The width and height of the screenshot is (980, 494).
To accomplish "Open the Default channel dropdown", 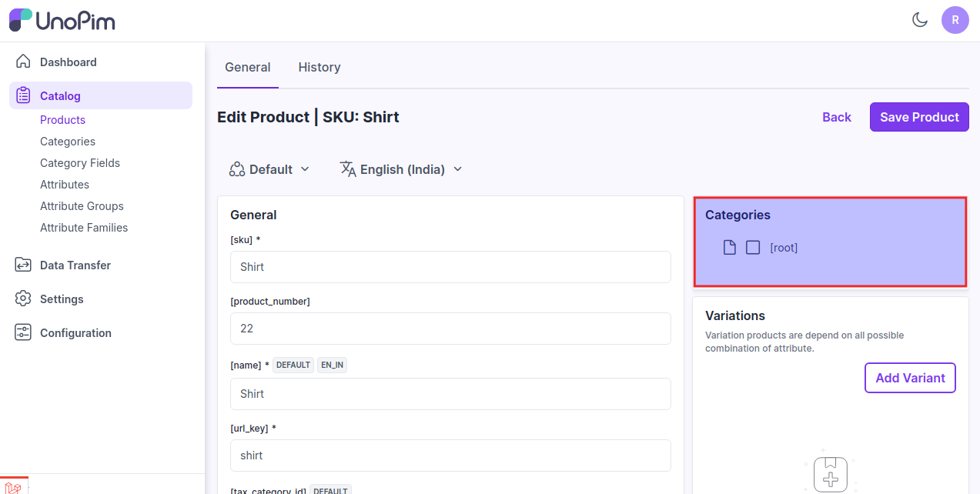I will point(269,169).
